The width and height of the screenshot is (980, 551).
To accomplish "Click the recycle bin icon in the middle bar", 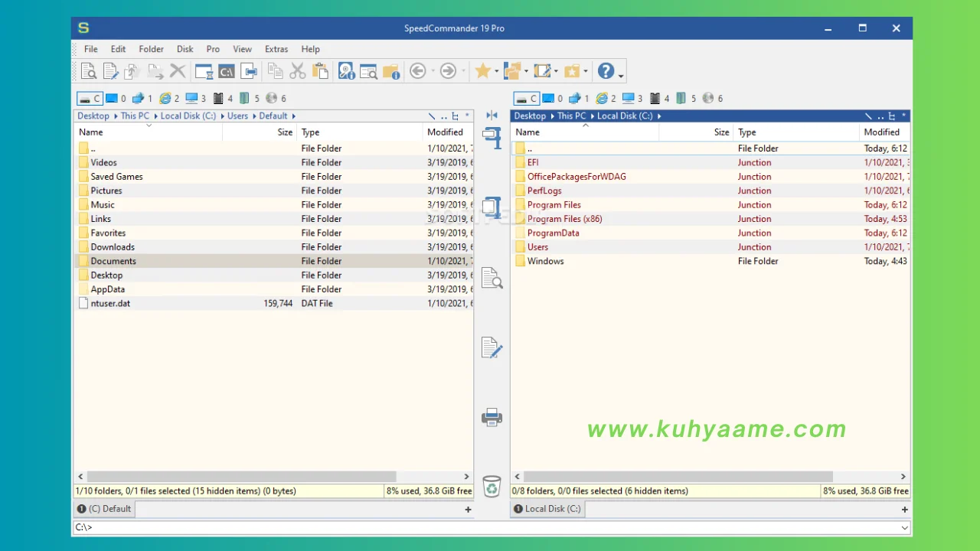I will (492, 486).
